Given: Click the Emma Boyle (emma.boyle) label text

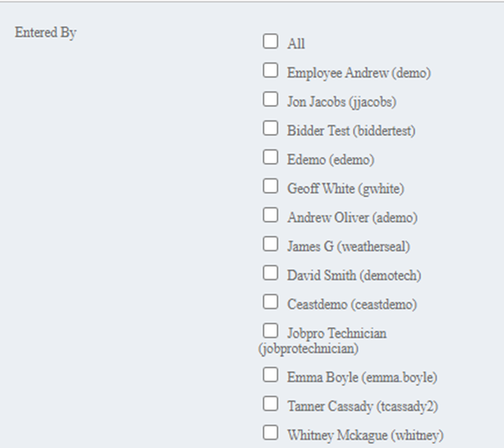Looking at the screenshot, I should [362, 378].
